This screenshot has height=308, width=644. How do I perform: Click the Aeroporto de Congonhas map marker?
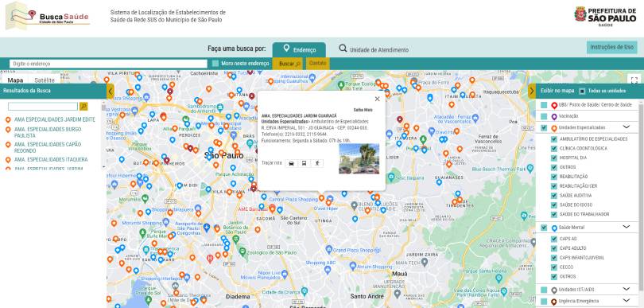point(207,227)
